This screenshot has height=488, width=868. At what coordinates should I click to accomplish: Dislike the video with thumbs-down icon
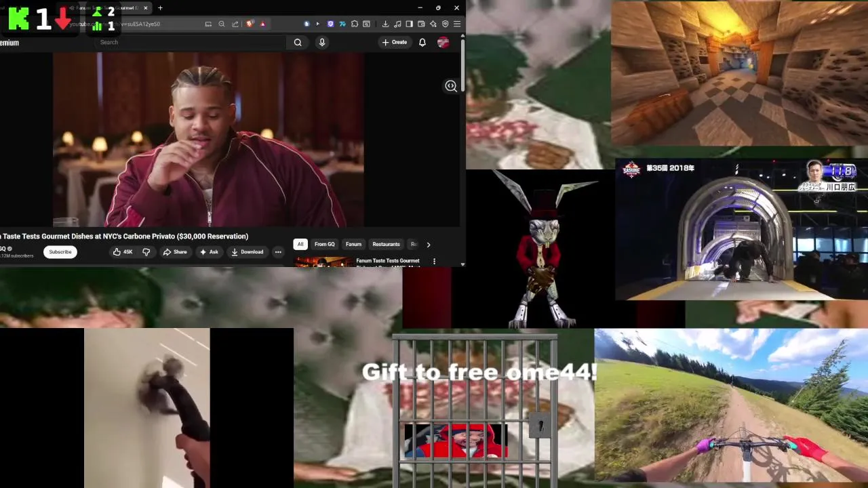(x=146, y=252)
